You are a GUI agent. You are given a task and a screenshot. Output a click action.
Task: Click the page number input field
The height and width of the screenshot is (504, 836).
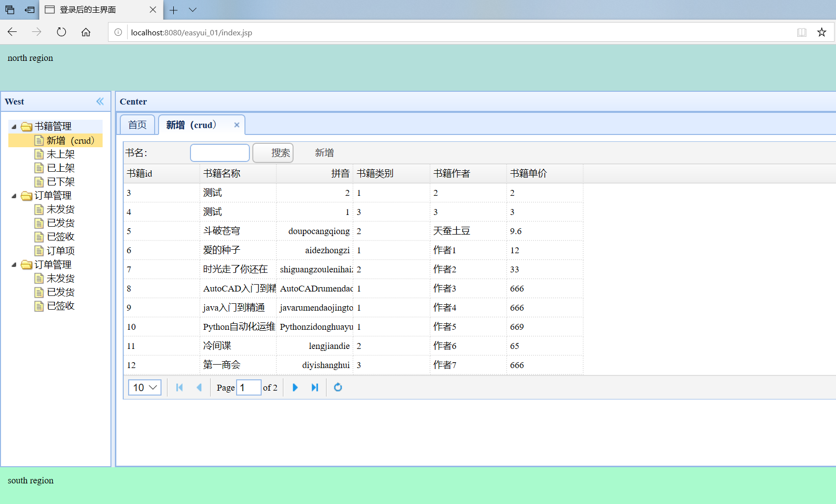click(x=249, y=388)
